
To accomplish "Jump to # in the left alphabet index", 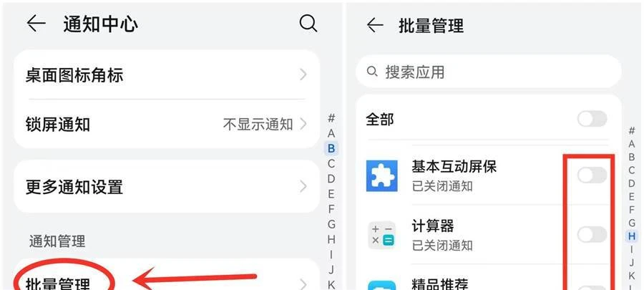I will [x=331, y=118].
